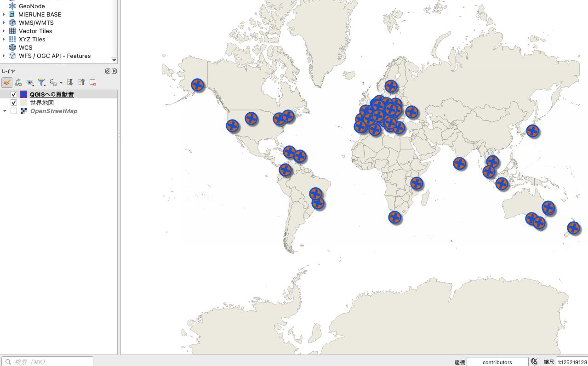This screenshot has height=366, width=588.
Task: Click the contributor marker in India
Action: pos(459,163)
